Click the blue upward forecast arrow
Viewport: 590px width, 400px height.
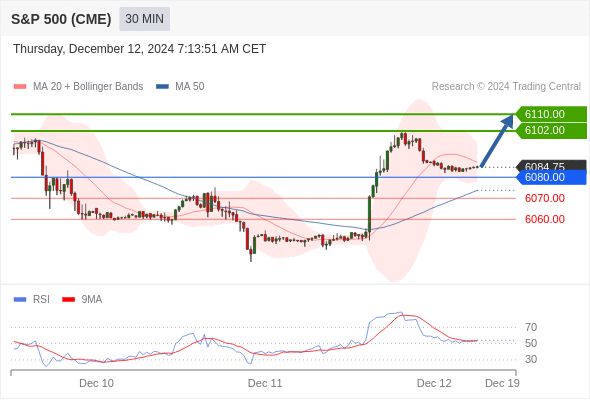click(497, 141)
